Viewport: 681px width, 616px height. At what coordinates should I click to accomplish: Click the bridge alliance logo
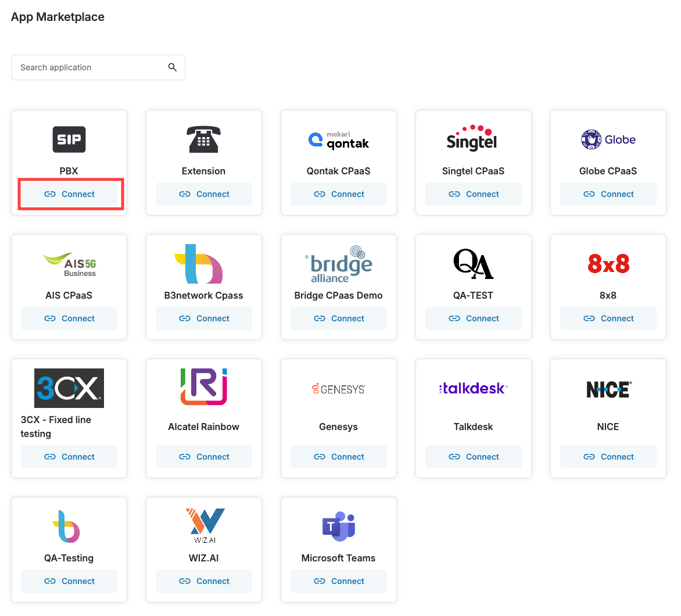(x=339, y=264)
